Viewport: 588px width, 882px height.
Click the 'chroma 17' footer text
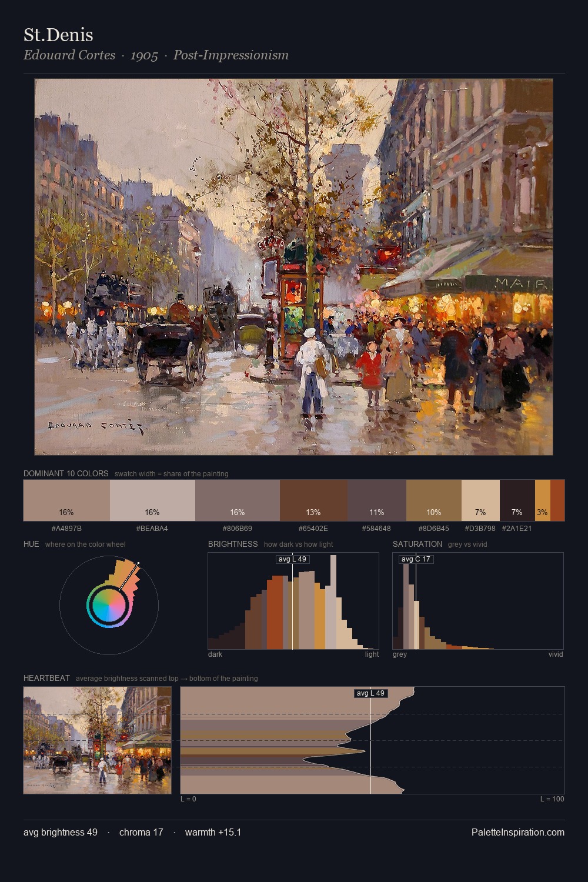[x=141, y=832]
